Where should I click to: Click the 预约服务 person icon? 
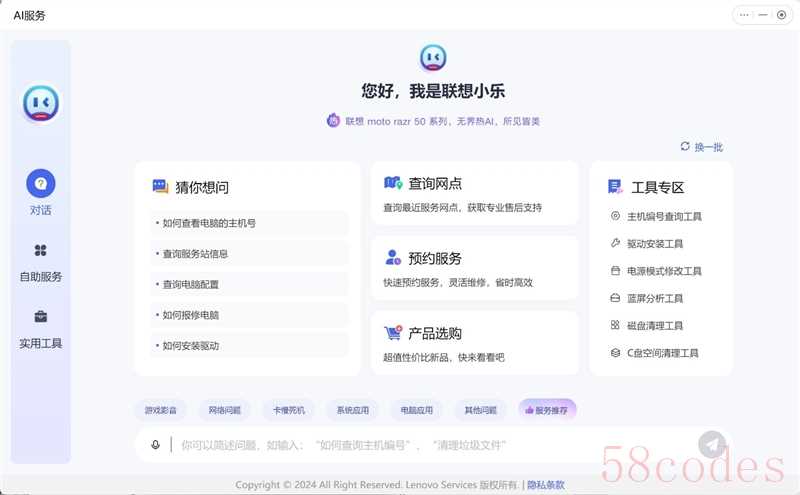393,258
